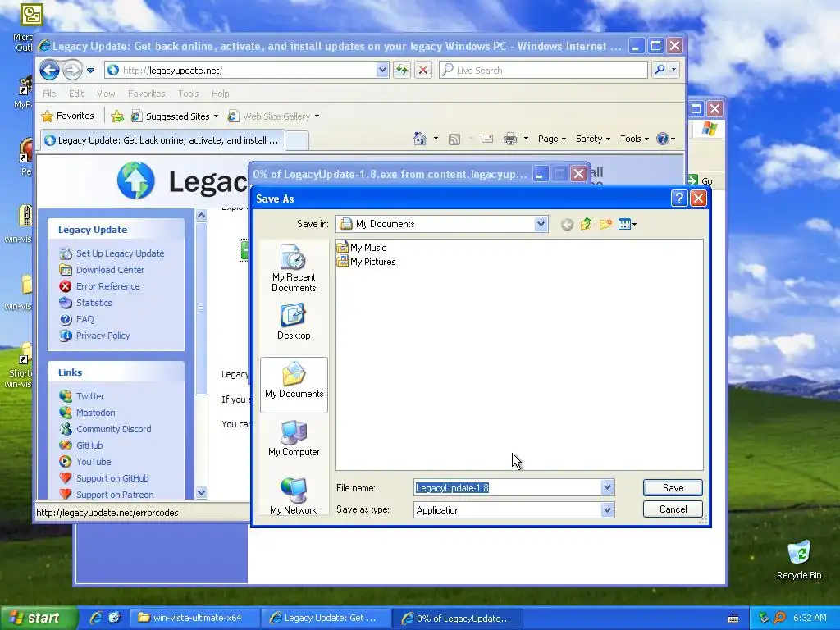Open Set Up Legacy Update link
Image resolution: width=840 pixels, height=630 pixels.
point(120,253)
